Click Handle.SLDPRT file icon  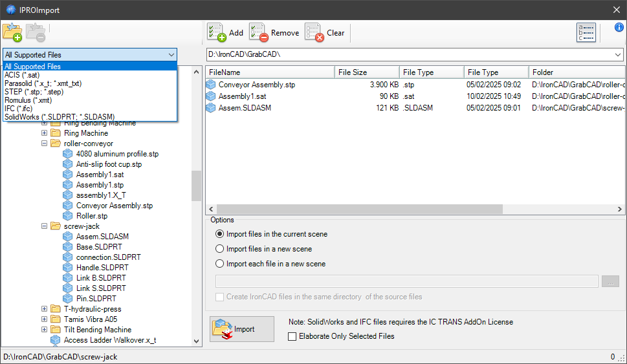[67, 268]
